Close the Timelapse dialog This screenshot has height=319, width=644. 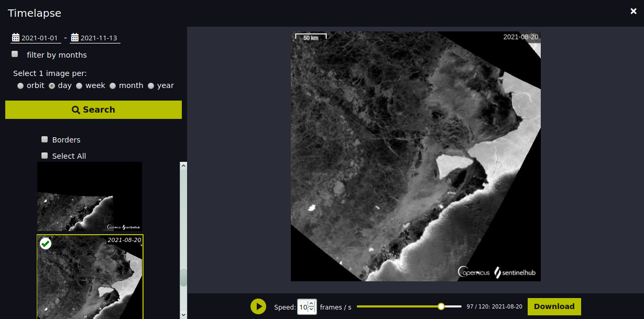pos(633,10)
